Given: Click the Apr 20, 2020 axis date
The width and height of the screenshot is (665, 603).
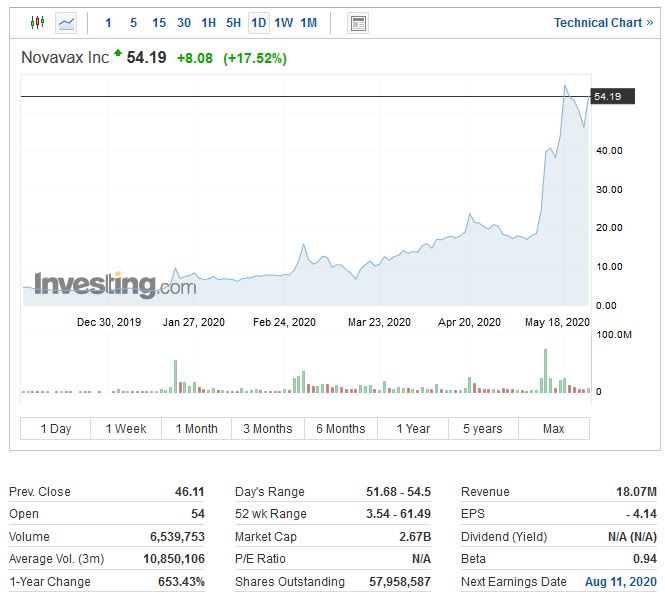Looking at the screenshot, I should 469,322.
